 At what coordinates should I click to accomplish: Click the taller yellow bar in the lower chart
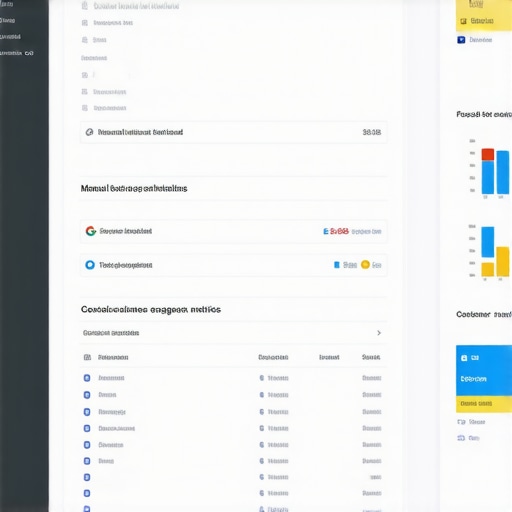[x=503, y=262]
